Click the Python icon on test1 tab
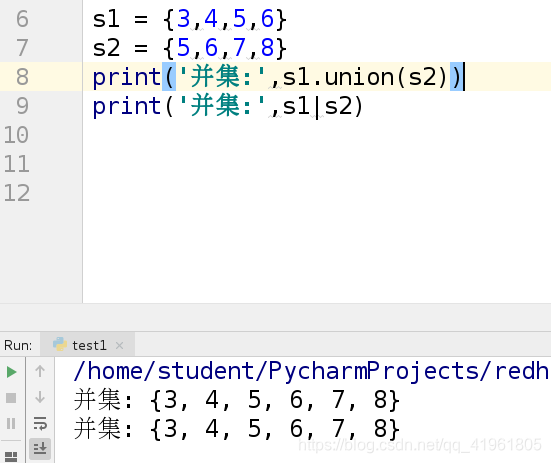 (x=60, y=344)
